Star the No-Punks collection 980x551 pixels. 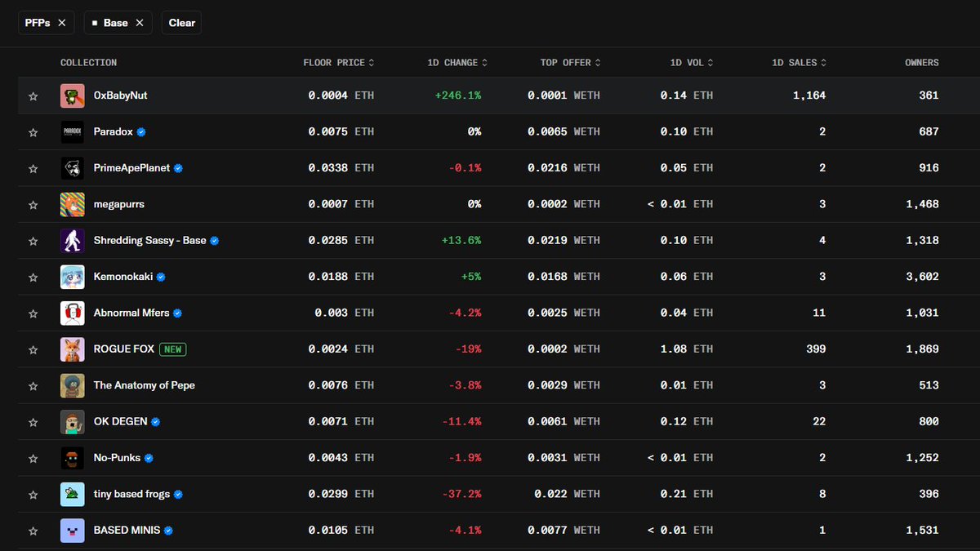click(33, 459)
